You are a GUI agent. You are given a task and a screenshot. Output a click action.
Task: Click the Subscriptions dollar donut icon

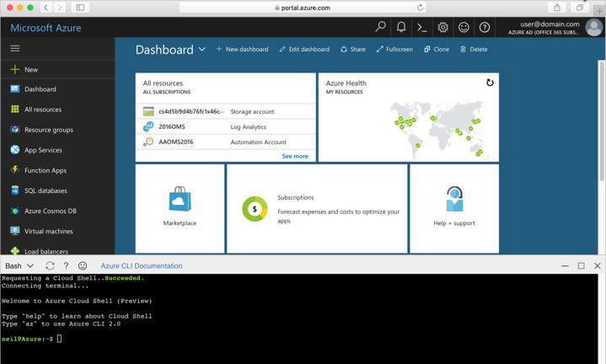pyautogui.click(x=255, y=209)
